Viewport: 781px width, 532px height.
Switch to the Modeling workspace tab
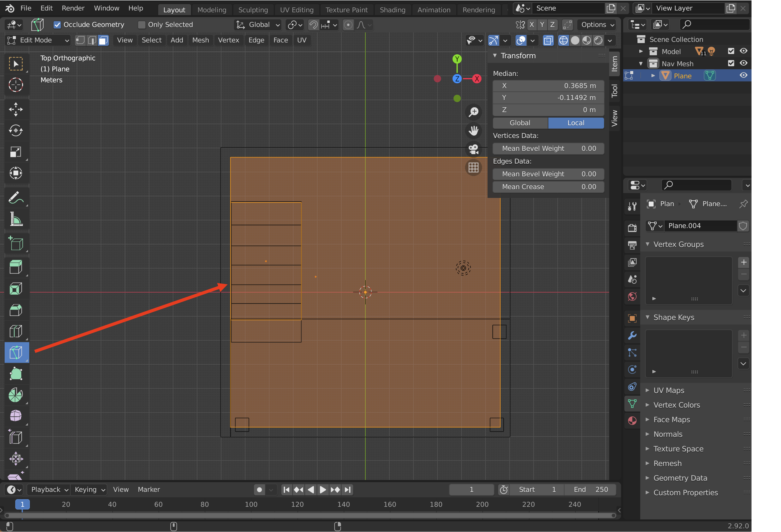click(212, 10)
